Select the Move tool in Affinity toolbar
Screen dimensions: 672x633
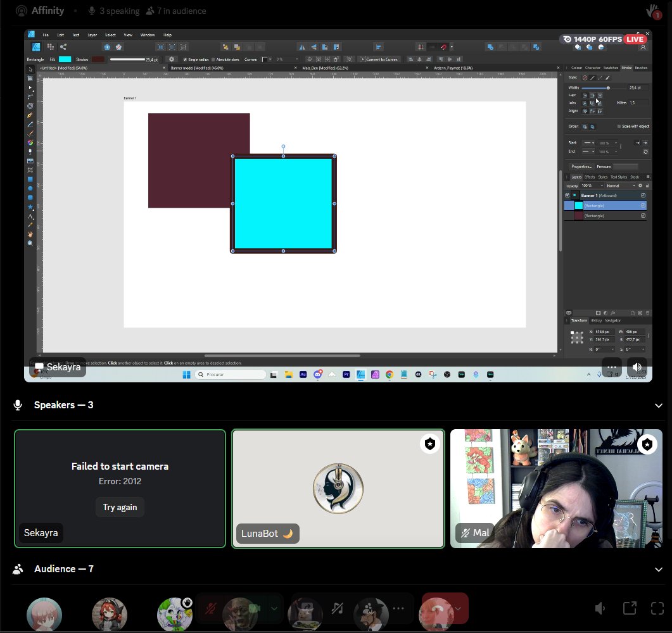click(x=30, y=70)
